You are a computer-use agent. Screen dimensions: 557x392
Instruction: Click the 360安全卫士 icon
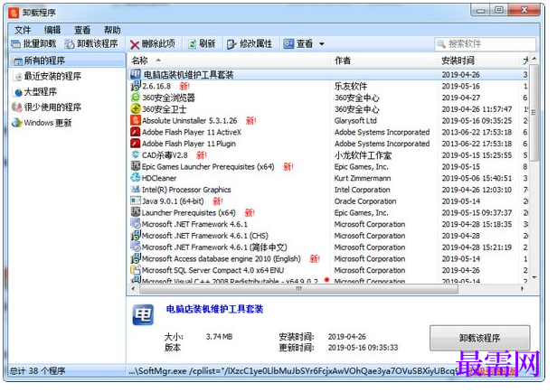point(136,108)
